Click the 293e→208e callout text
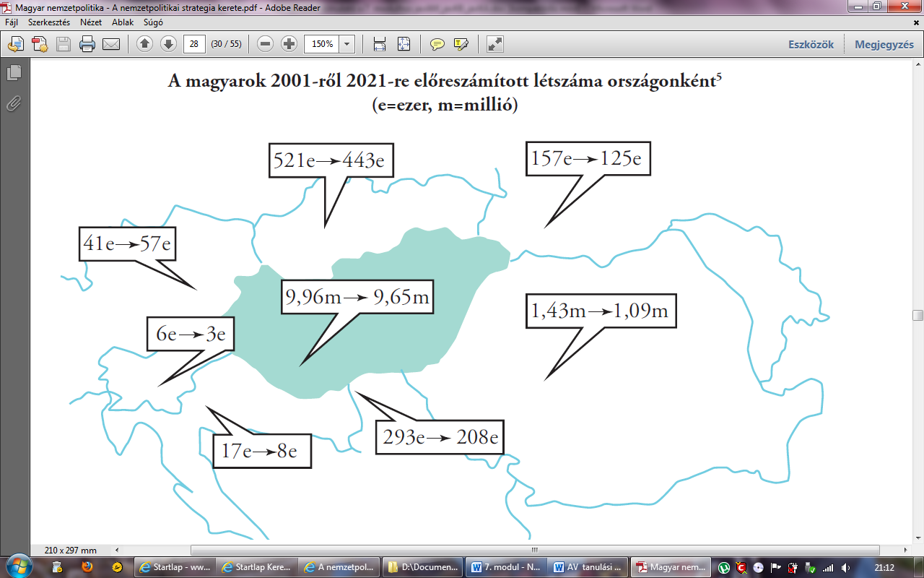This screenshot has width=924, height=578. pyautogui.click(x=439, y=437)
